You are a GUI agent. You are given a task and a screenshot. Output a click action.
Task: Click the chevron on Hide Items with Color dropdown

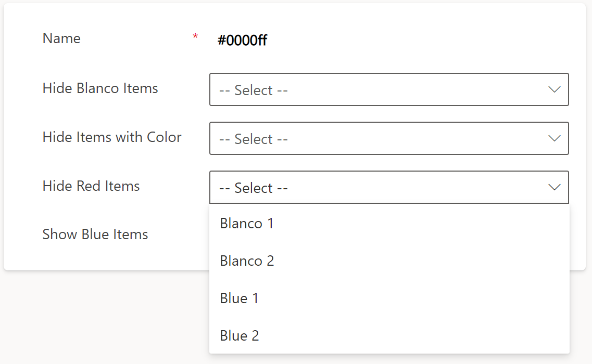coord(553,138)
